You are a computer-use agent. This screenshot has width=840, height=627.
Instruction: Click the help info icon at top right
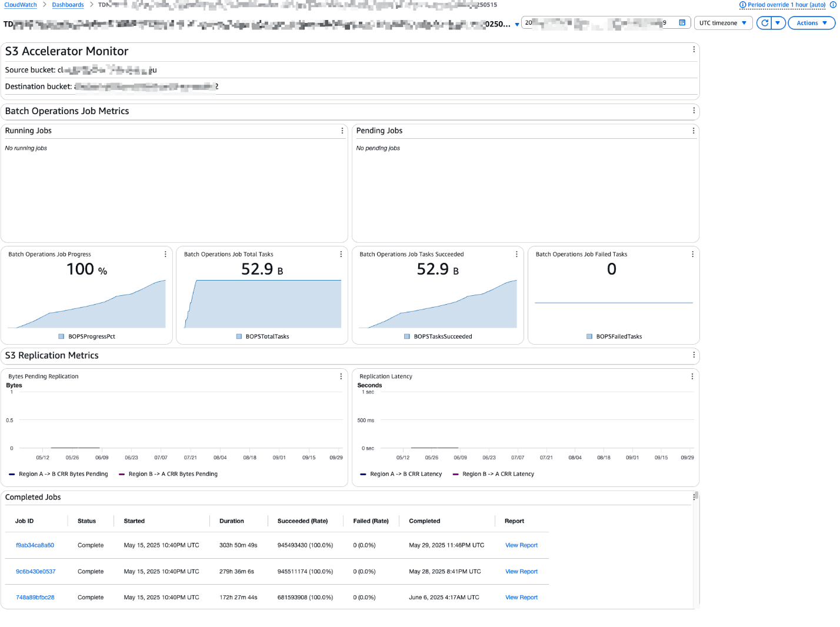pyautogui.click(x=833, y=5)
